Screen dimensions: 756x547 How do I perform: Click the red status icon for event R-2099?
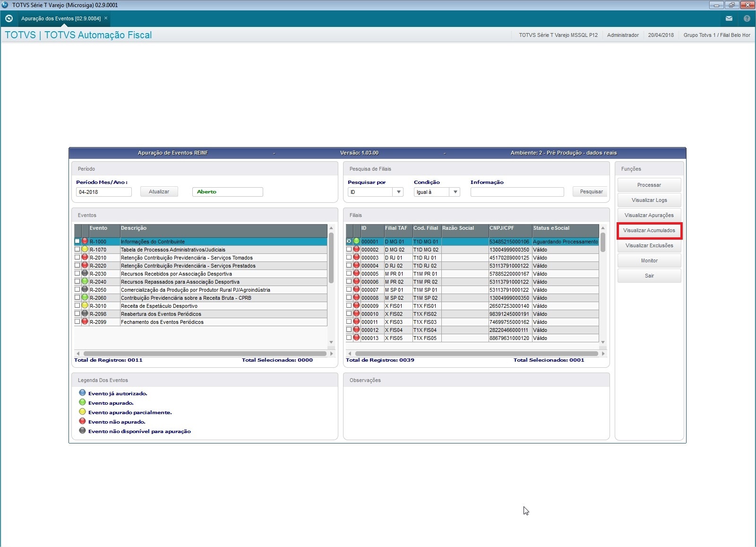pos(85,321)
